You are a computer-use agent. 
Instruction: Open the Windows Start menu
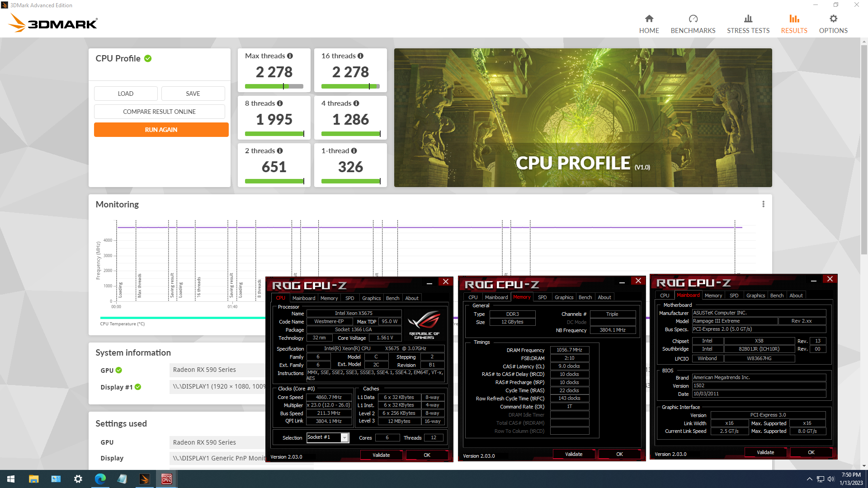coord(11,479)
